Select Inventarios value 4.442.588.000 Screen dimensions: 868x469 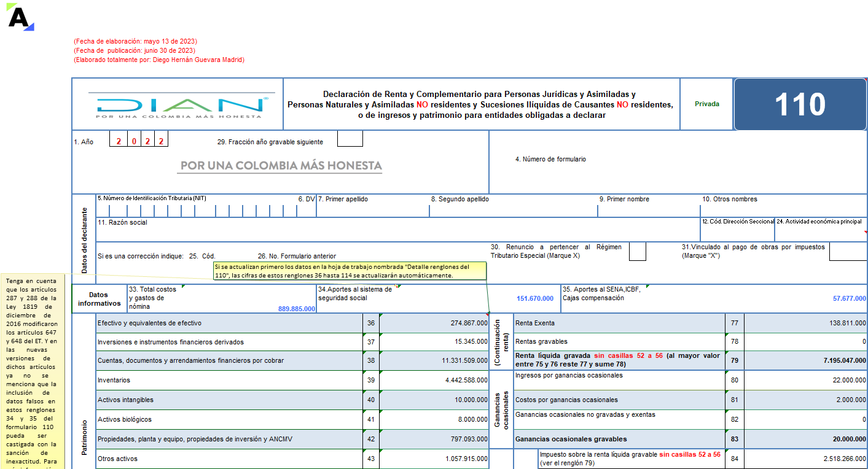click(x=433, y=381)
